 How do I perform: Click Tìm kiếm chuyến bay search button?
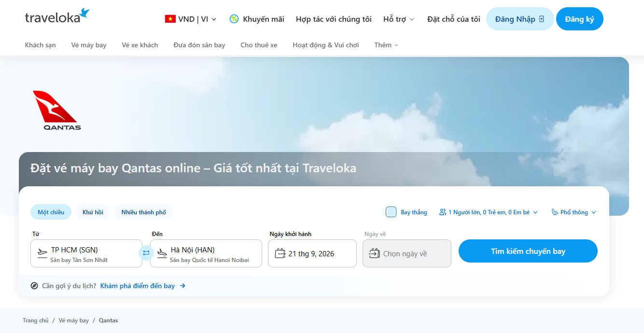(x=528, y=251)
